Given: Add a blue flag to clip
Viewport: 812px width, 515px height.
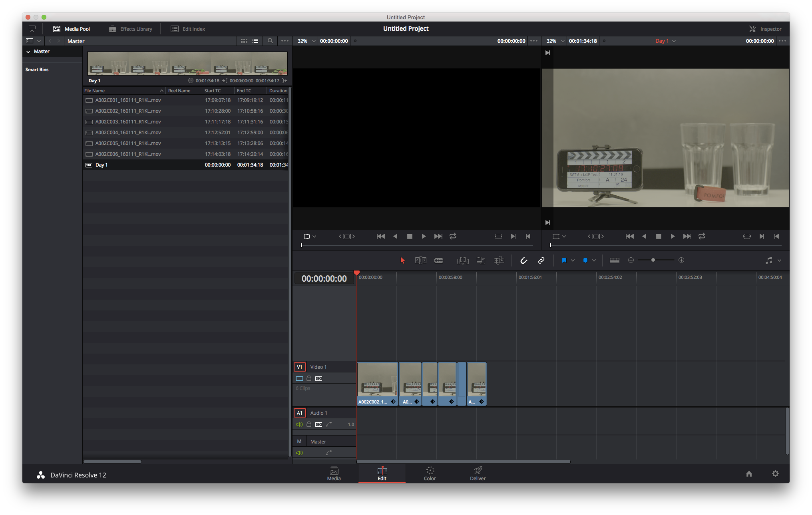Looking at the screenshot, I should pyautogui.click(x=564, y=260).
